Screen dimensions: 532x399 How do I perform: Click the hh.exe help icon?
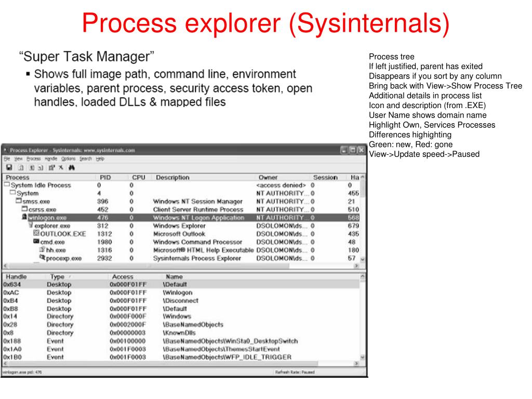click(42, 249)
